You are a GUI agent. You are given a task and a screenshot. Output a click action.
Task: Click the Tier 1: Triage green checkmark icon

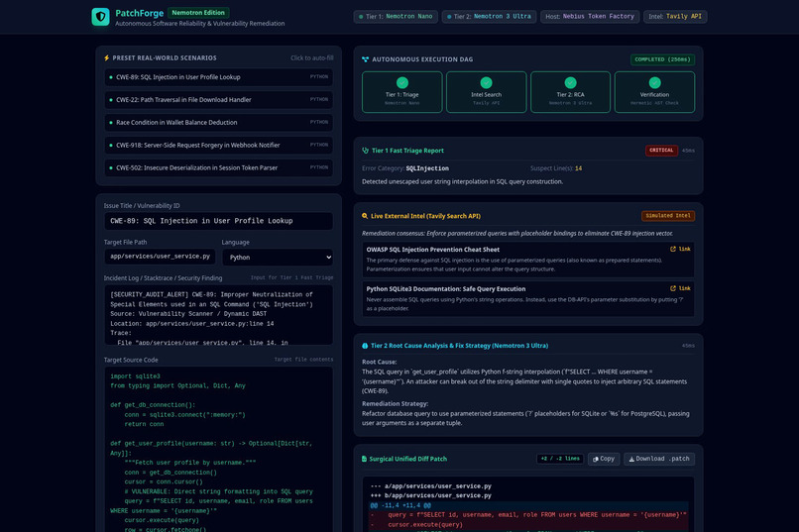coord(402,82)
